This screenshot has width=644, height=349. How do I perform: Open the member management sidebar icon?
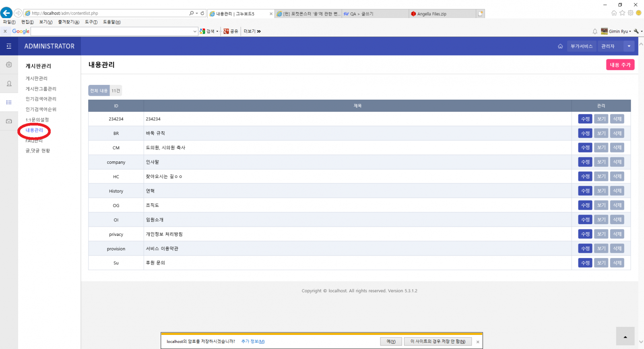tap(9, 84)
